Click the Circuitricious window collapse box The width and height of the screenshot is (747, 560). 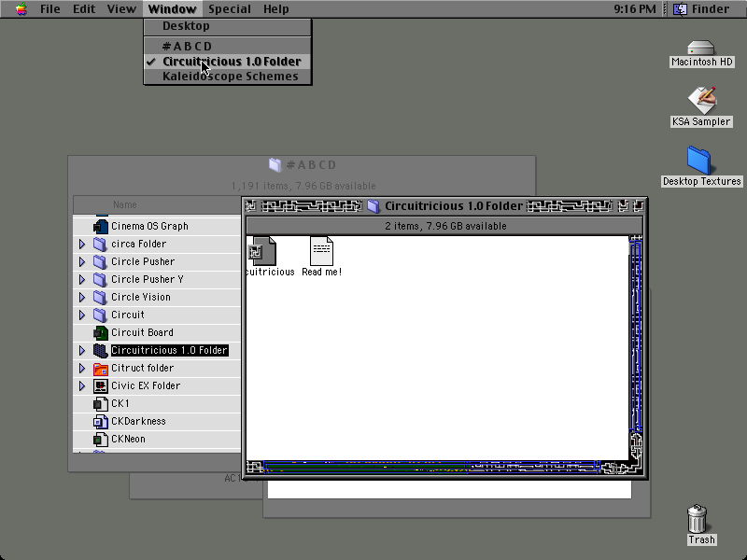[x=638, y=206]
